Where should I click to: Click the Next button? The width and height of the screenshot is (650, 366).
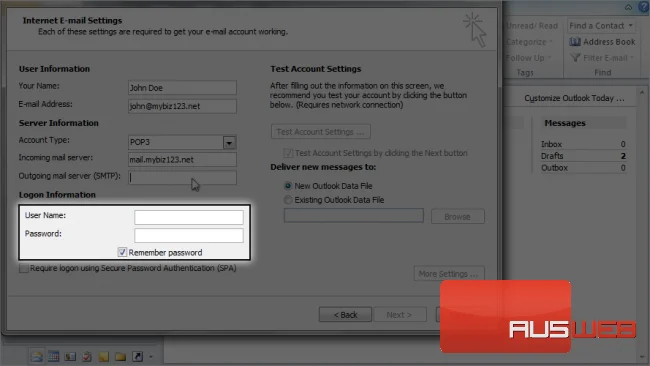(400, 315)
